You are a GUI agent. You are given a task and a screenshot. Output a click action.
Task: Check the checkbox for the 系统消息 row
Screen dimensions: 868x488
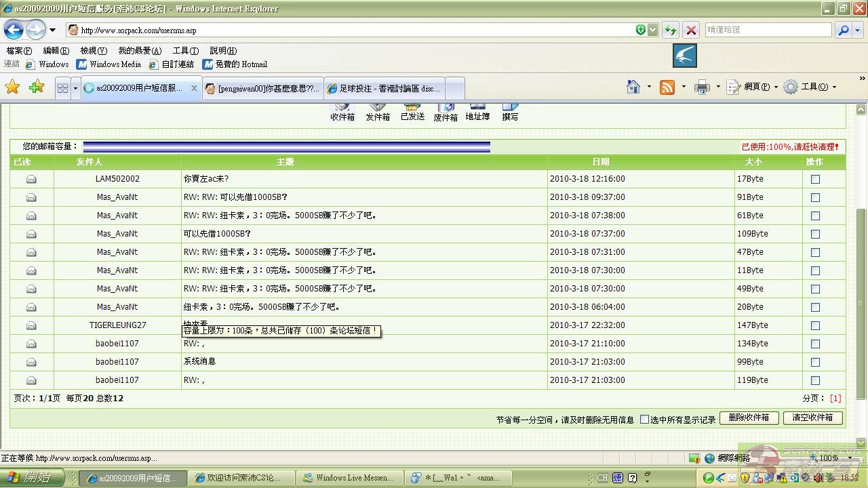[814, 362]
